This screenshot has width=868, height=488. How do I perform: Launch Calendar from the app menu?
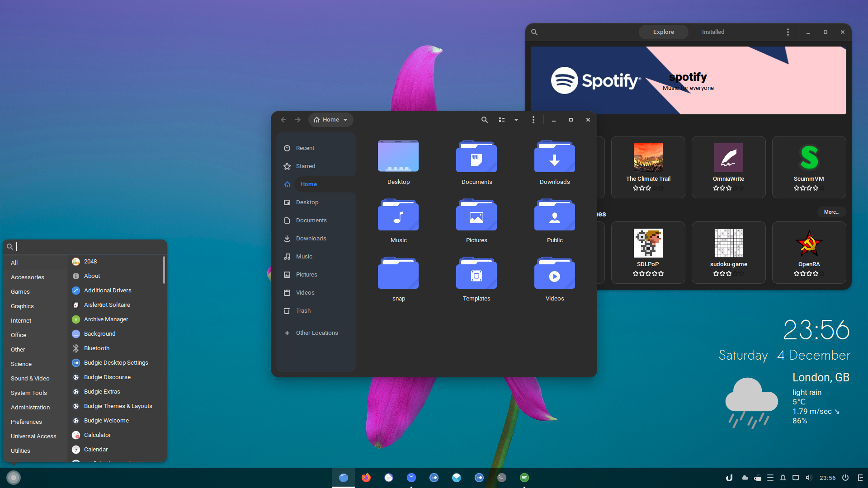[115, 450]
